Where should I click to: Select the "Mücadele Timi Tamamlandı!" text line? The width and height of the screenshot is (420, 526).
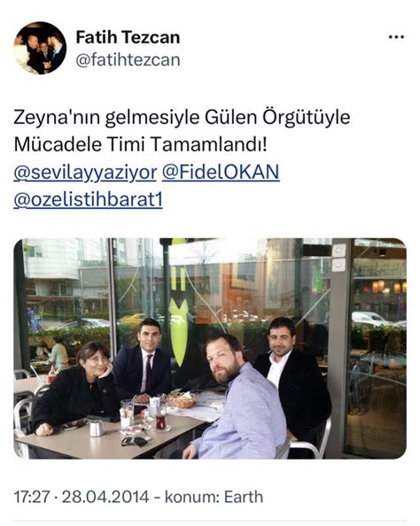pyautogui.click(x=140, y=144)
